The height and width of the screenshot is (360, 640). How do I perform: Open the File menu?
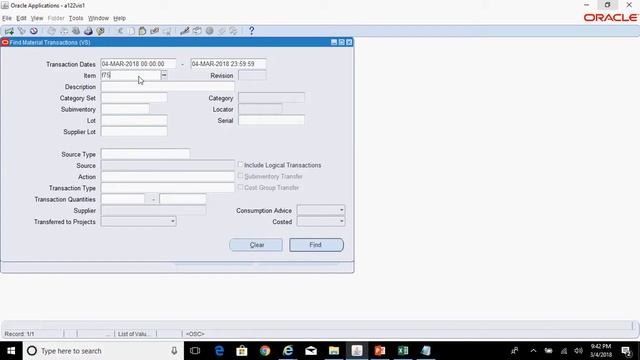click(7, 18)
